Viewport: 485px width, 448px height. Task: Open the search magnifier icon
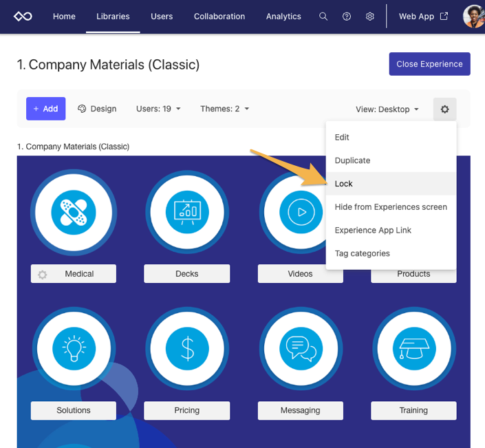323,17
